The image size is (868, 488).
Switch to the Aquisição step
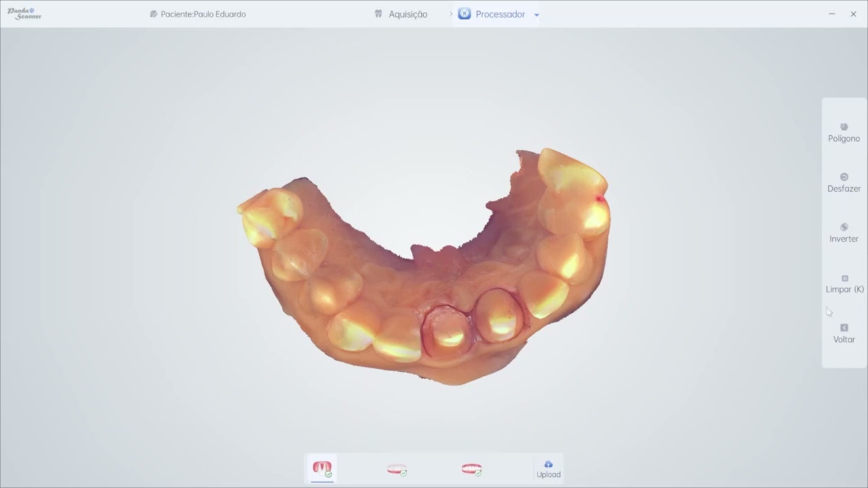tap(401, 14)
